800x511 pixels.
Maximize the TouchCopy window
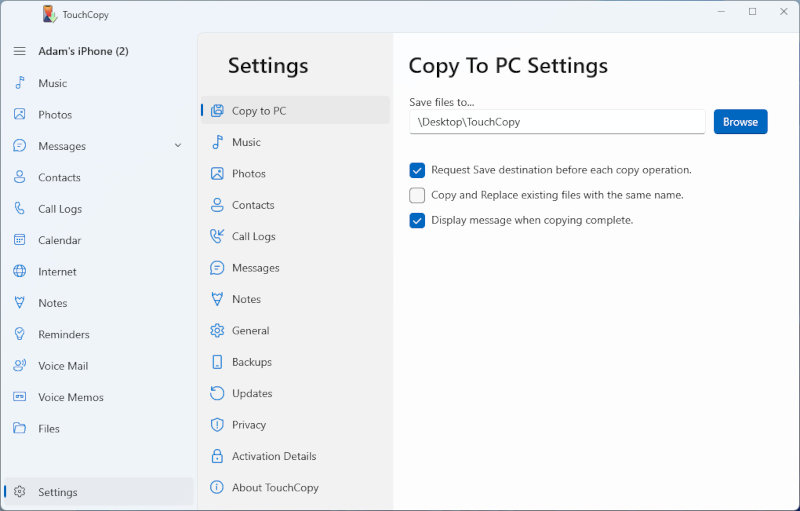[753, 12]
